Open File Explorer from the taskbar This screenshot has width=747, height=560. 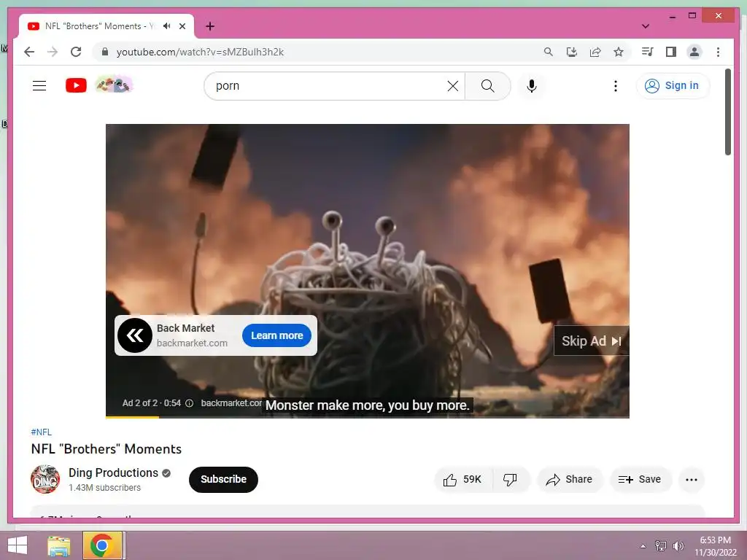coord(58,545)
